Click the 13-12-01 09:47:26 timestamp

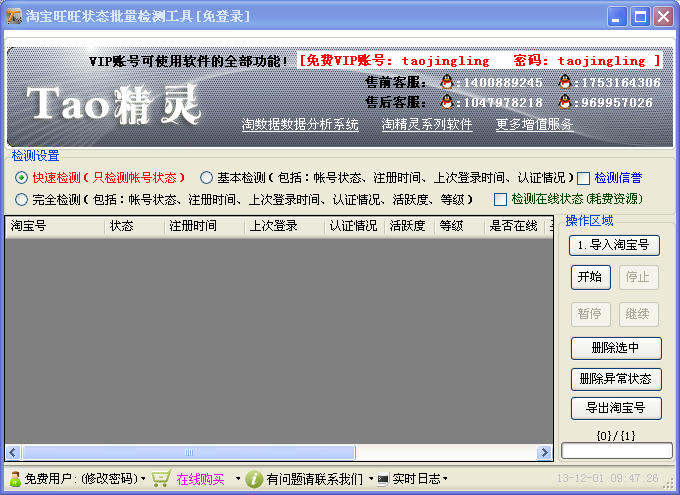coord(608,478)
